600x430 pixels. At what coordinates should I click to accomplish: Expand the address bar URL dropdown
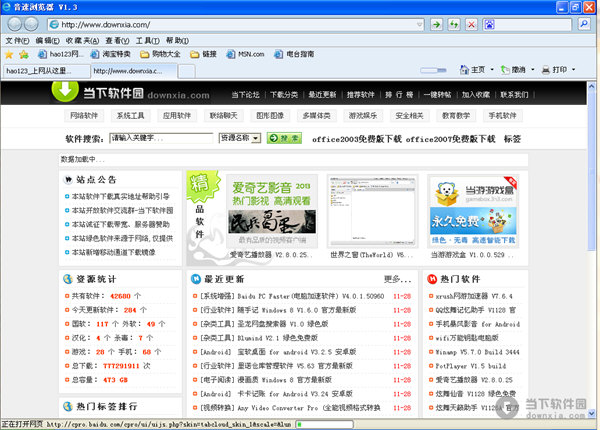click(419, 25)
